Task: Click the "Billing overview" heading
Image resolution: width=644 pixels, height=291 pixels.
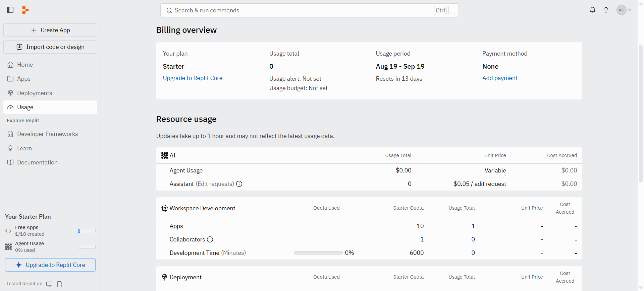Action: click(x=186, y=30)
